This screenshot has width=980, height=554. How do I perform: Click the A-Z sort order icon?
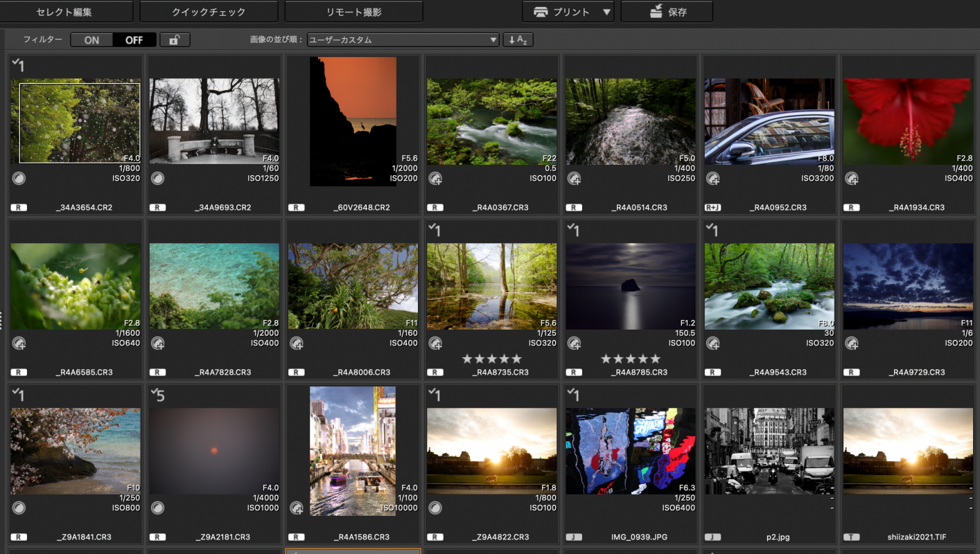[x=518, y=40]
